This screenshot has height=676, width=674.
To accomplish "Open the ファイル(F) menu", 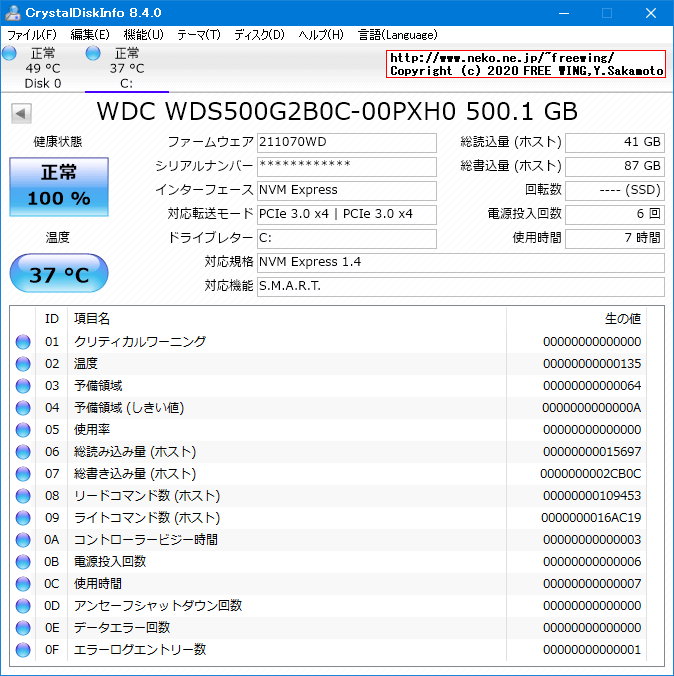I will point(32,35).
